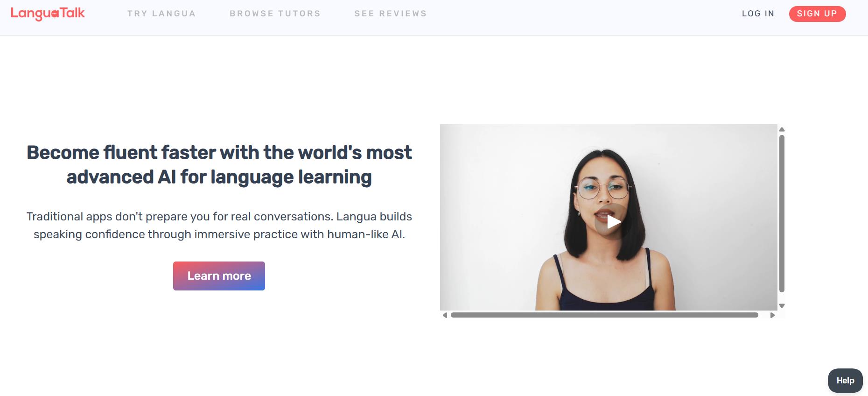
Task: Click the Log In link
Action: (758, 14)
